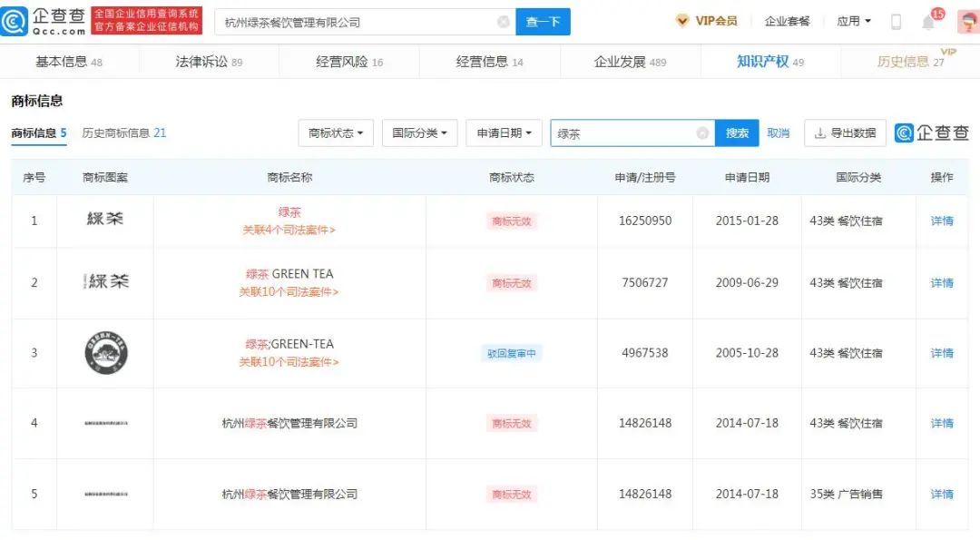Open the VIP会员 link
Image resolution: width=980 pixels, height=540 pixels.
pos(716,21)
